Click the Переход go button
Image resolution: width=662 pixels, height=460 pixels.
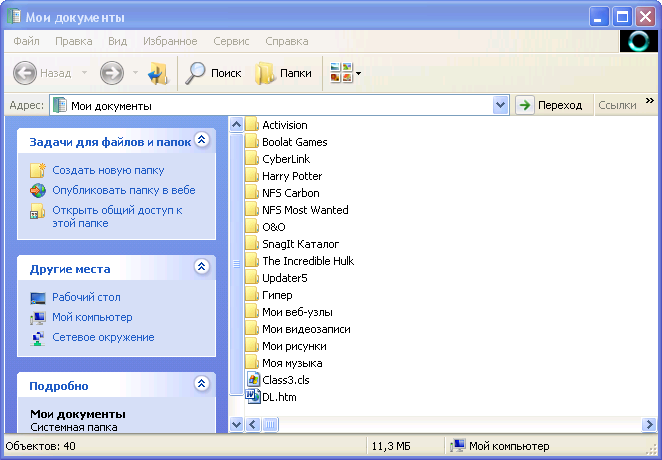click(x=550, y=105)
